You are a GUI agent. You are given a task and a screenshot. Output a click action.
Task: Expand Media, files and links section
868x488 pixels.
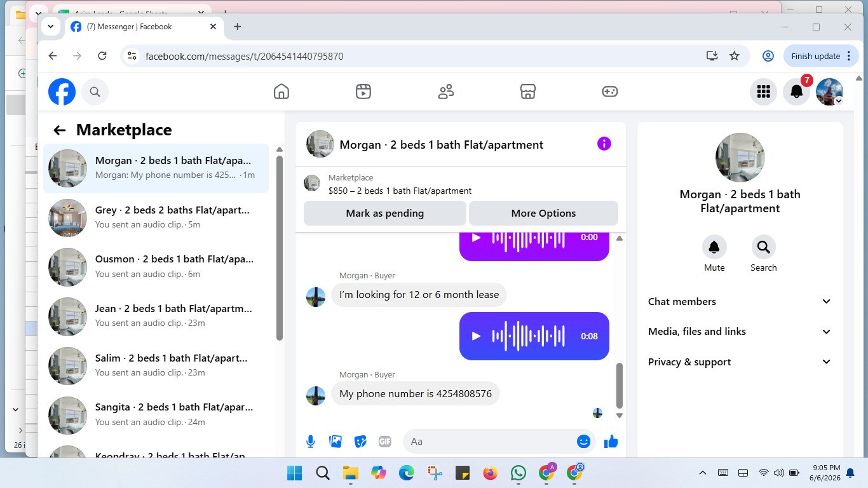[x=740, y=332]
